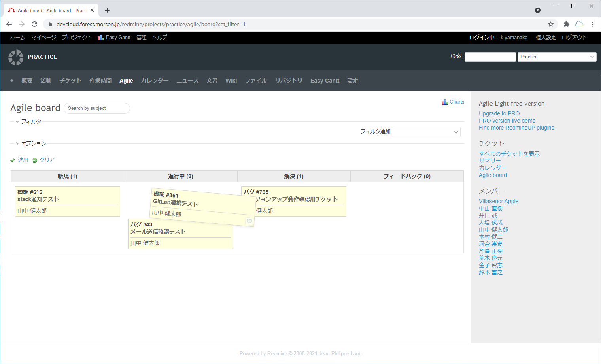Click the plus icon in project menu

(x=12, y=81)
